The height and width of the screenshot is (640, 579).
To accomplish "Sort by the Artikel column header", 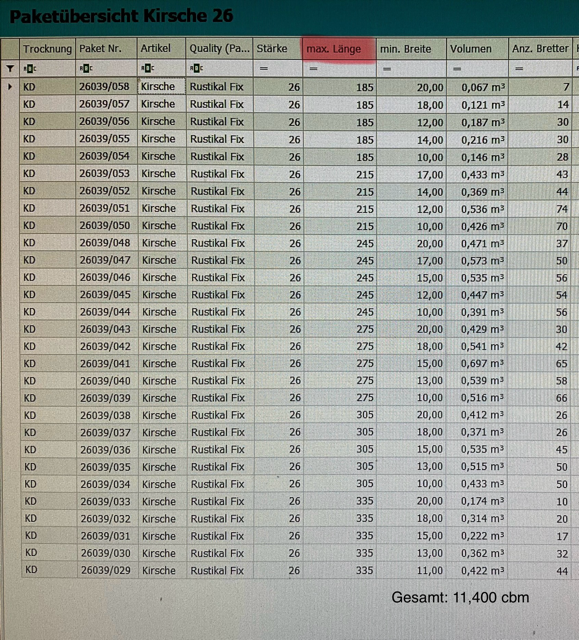I will point(162,49).
